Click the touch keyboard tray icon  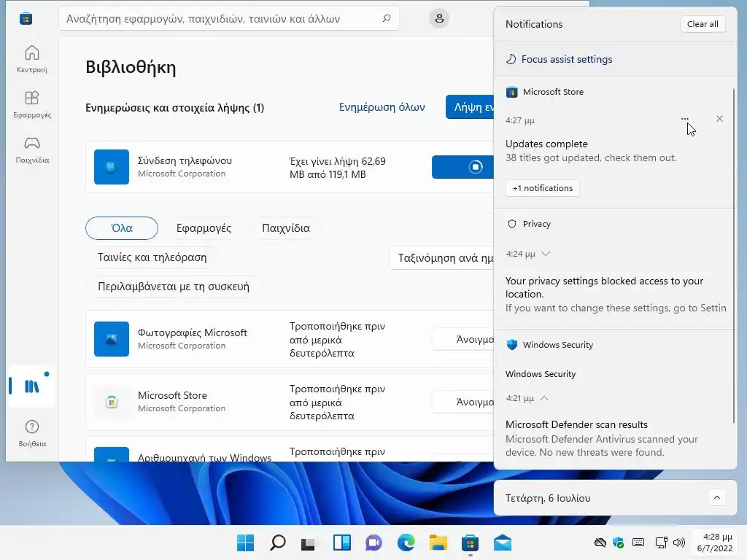pyautogui.click(x=638, y=542)
